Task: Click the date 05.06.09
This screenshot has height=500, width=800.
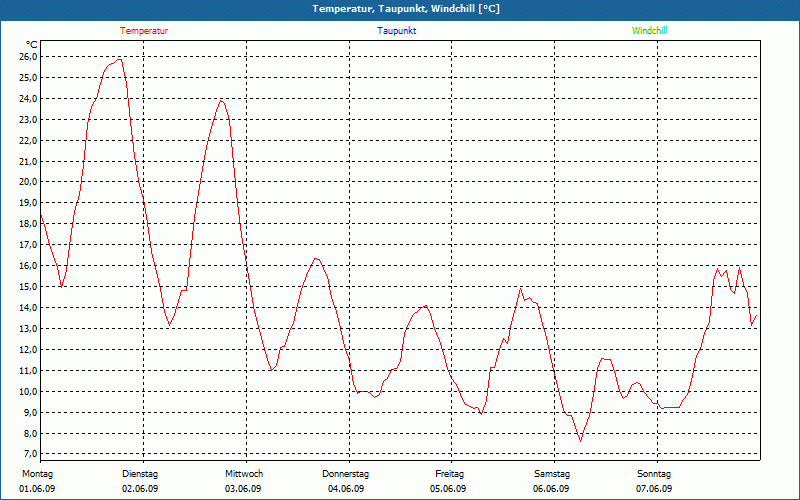Action: [448, 489]
